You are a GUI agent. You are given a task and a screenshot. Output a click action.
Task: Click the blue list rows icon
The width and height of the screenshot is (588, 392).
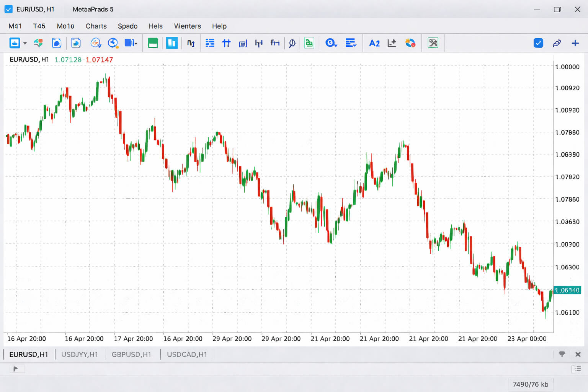(x=210, y=43)
